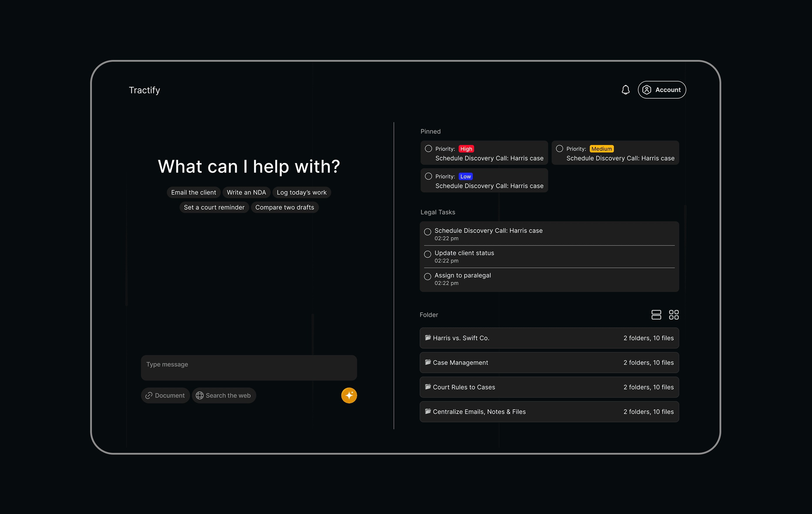Focus the Type message input field

click(x=249, y=367)
